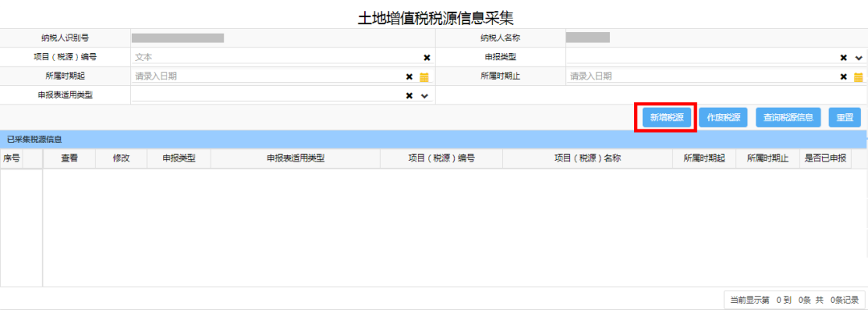Open calendar for 所属时期起

(x=424, y=77)
